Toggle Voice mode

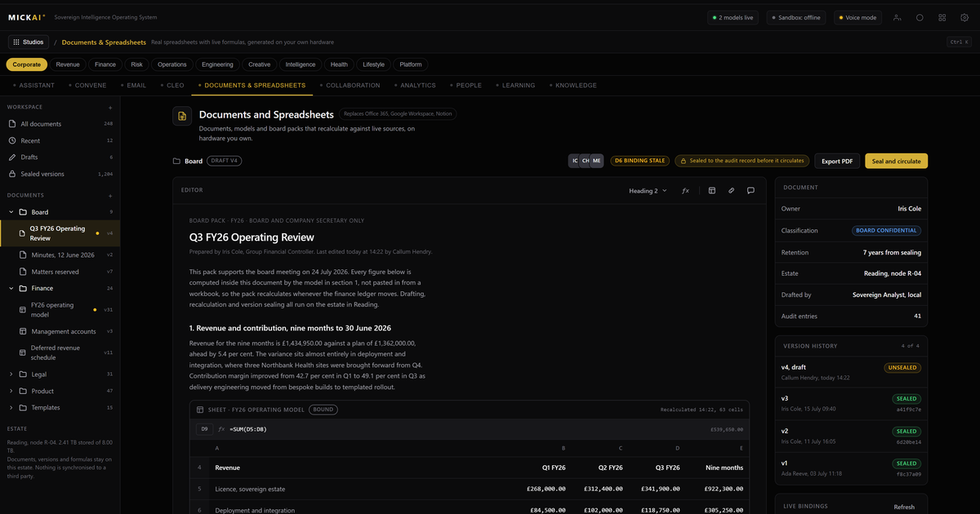(x=857, y=17)
